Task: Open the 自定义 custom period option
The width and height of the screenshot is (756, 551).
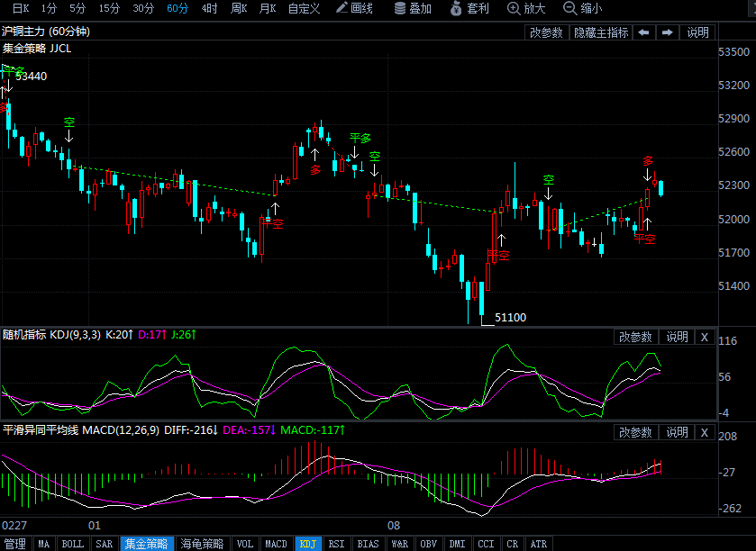Action: [304, 9]
